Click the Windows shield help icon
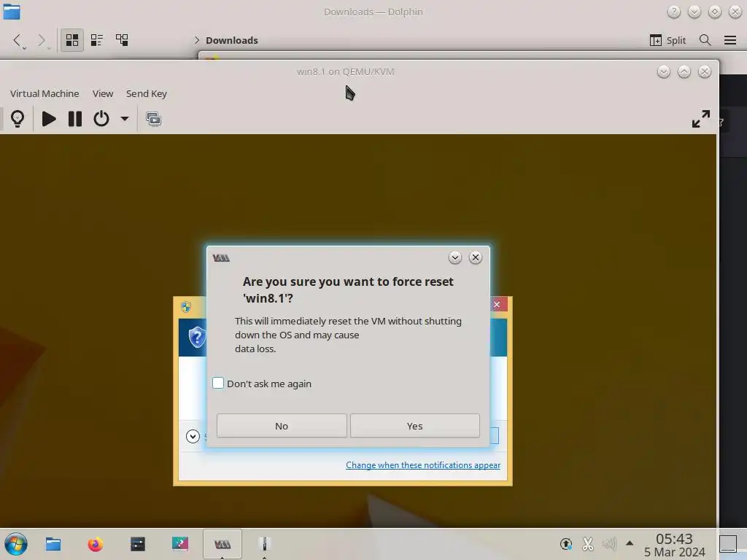The height and width of the screenshot is (560, 747). (197, 338)
